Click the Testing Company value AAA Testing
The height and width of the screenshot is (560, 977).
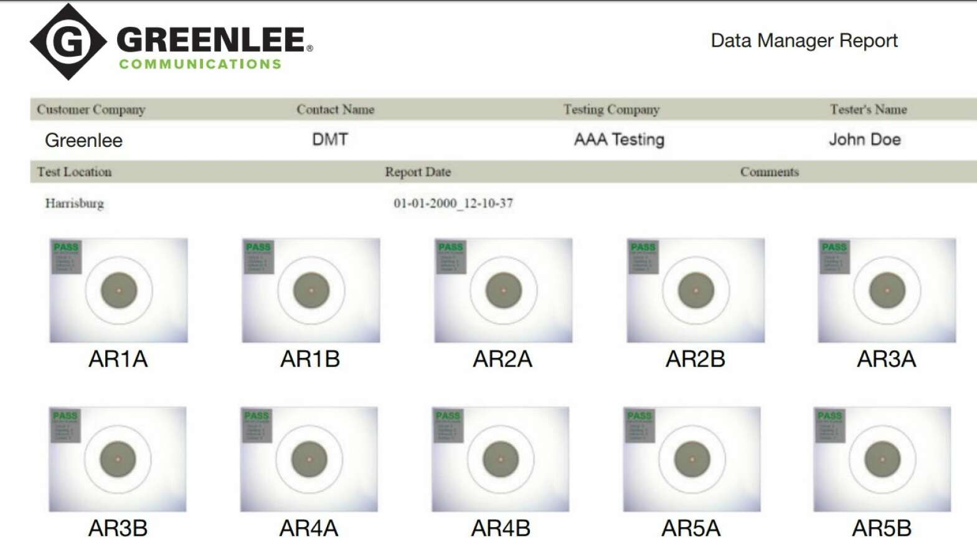pos(619,139)
